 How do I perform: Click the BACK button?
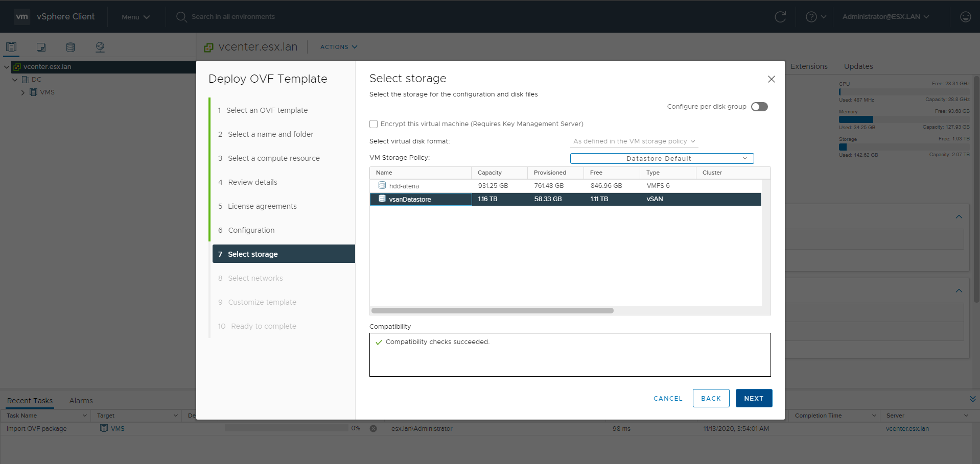(x=711, y=398)
